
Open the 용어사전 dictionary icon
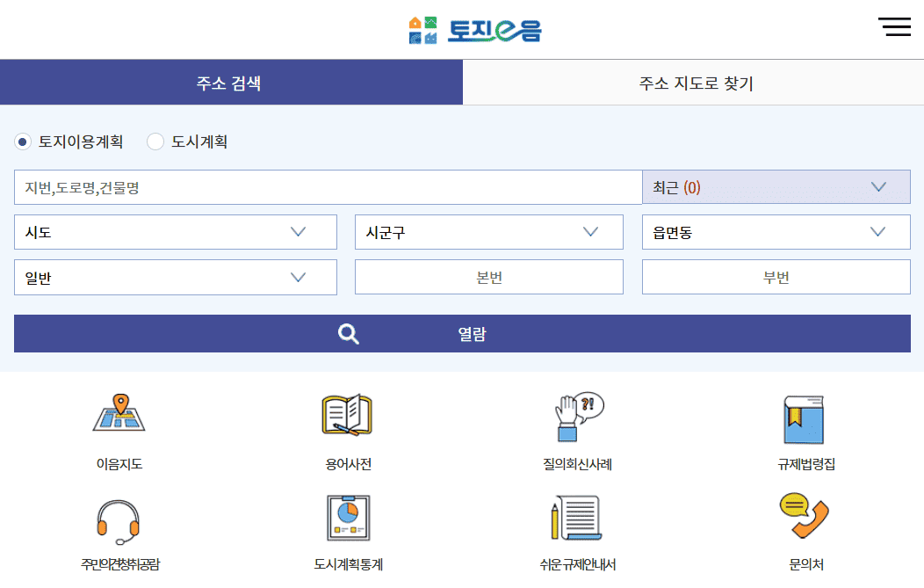pos(347,420)
